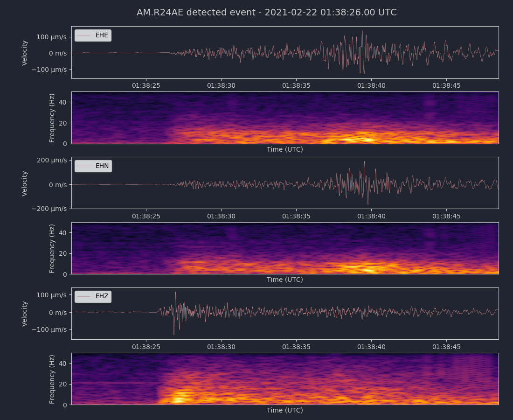Click the EHE legend label
The height and width of the screenshot is (420, 513).
click(102, 35)
